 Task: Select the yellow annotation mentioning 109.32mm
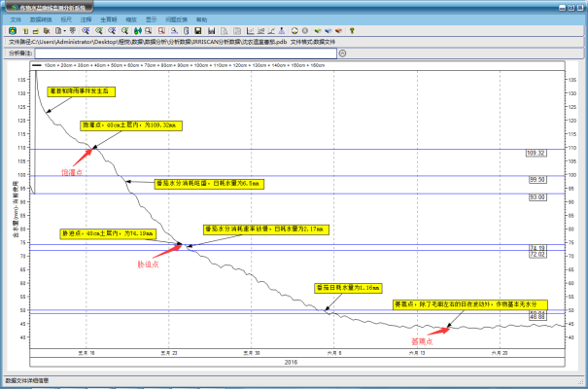pyautogui.click(x=131, y=125)
